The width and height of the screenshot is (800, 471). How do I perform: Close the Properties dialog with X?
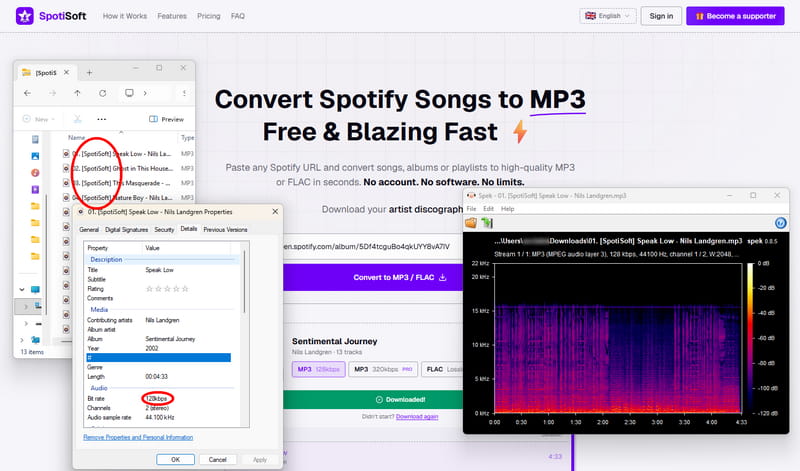coord(275,211)
